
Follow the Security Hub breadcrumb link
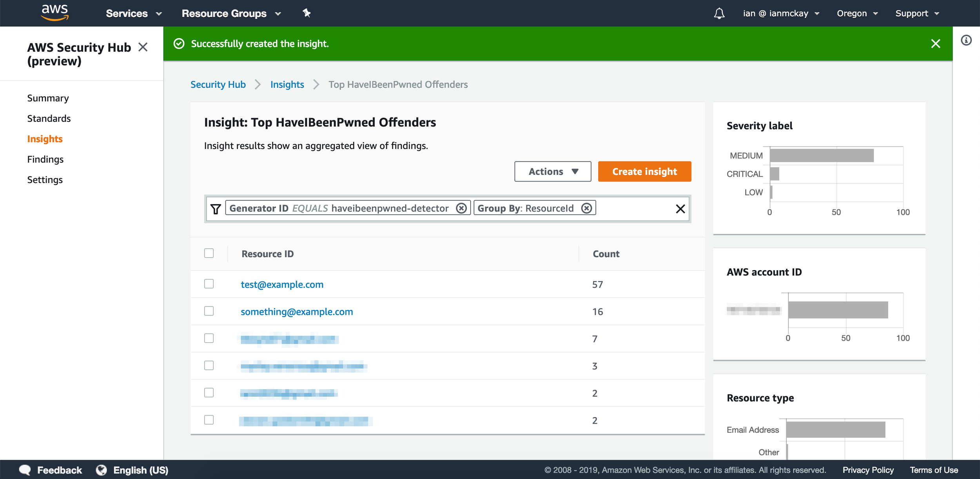[218, 84]
